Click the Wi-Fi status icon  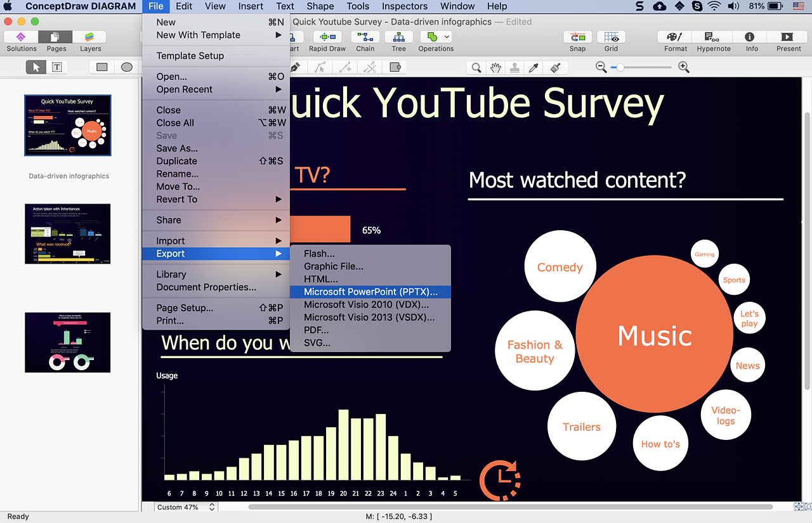[714, 6]
